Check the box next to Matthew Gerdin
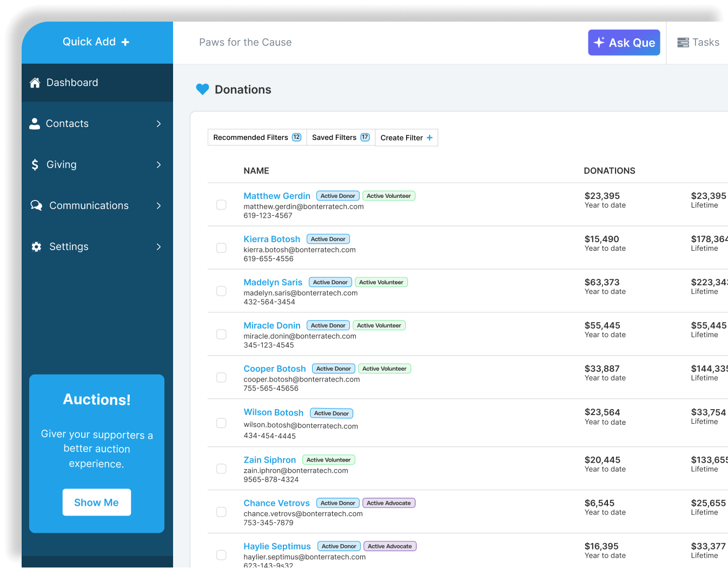 point(221,204)
